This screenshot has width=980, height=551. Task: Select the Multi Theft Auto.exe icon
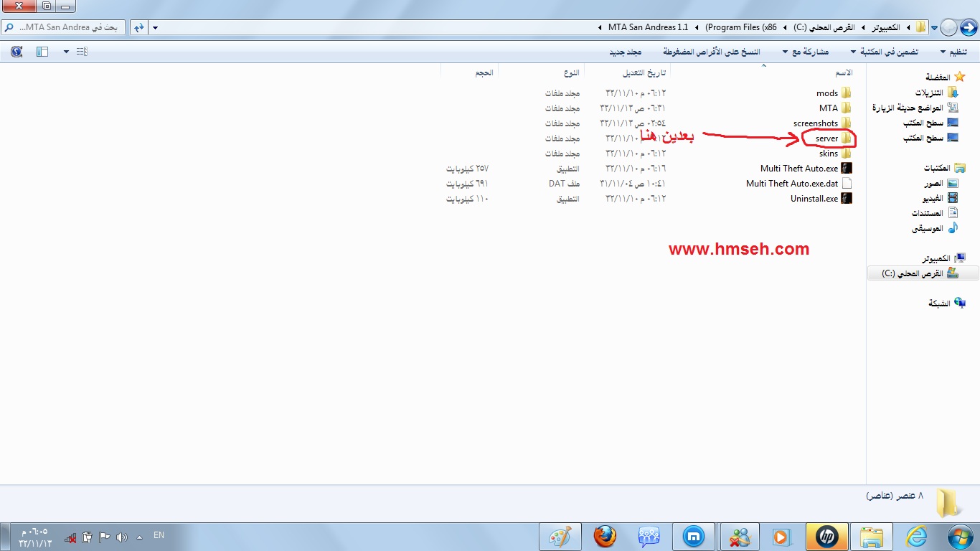(x=847, y=169)
